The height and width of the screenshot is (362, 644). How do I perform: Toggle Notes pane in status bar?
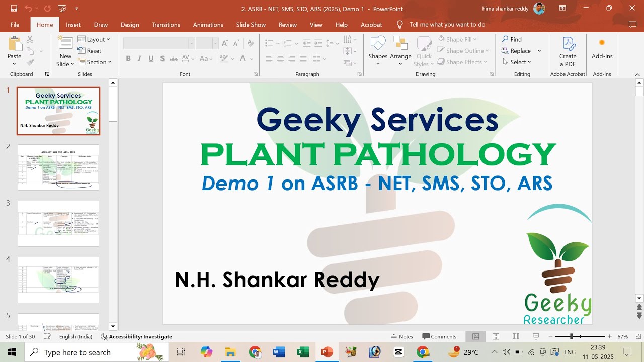[x=402, y=336]
